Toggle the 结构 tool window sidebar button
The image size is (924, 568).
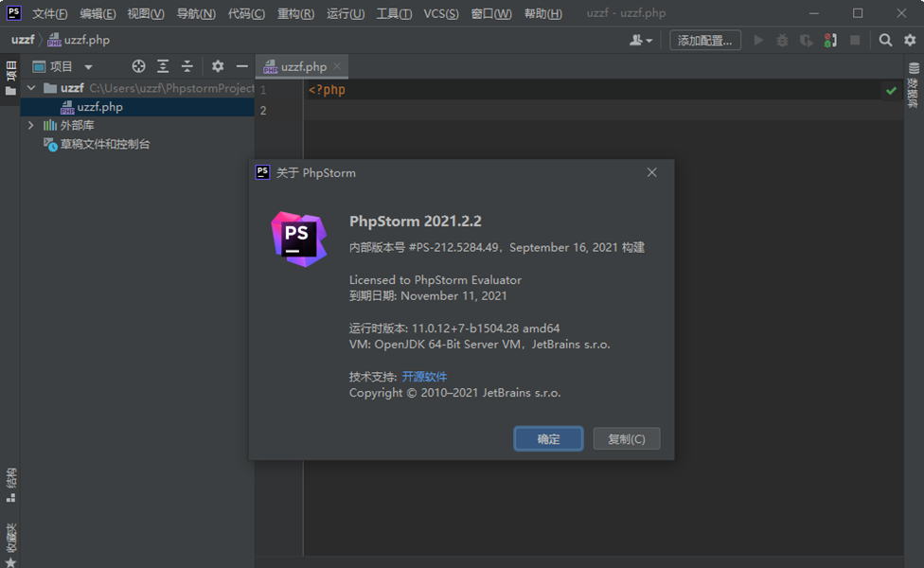coord(10,485)
